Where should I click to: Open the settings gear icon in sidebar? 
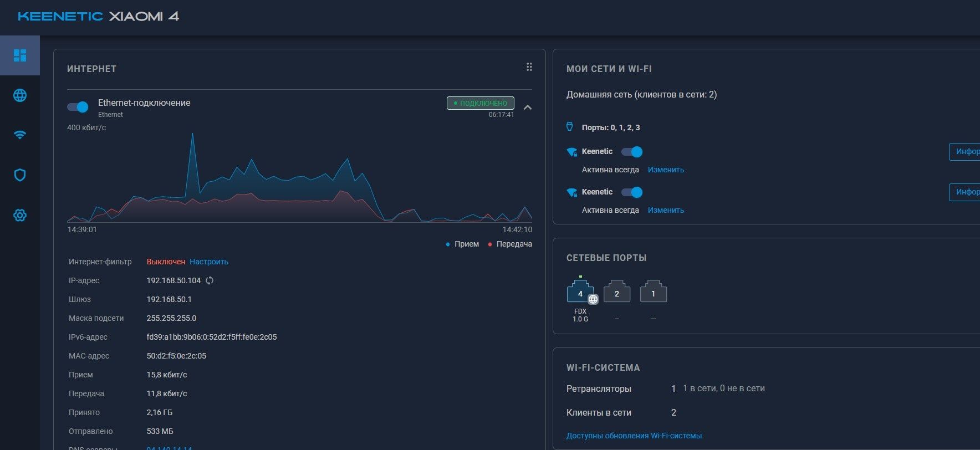(20, 215)
